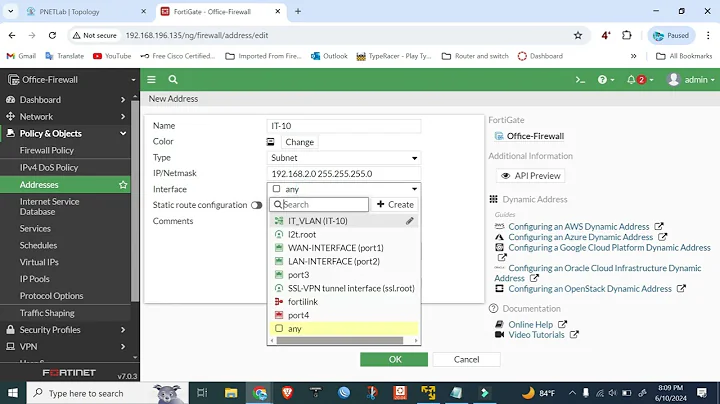Open Virtual IPs in sidebar
This screenshot has width=720, height=404.
(x=39, y=262)
